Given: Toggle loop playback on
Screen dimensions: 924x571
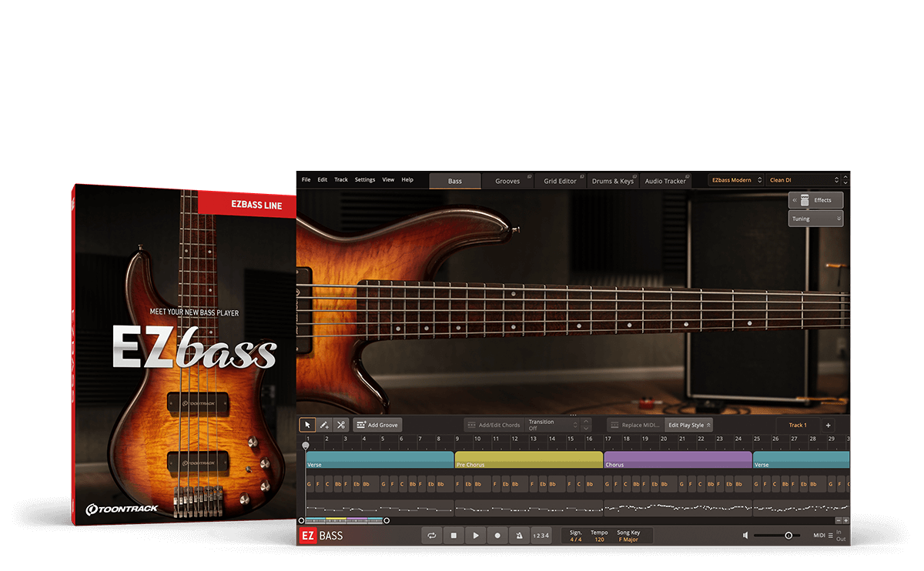Looking at the screenshot, I should (432, 536).
